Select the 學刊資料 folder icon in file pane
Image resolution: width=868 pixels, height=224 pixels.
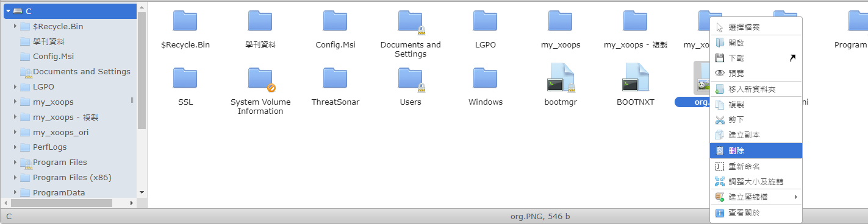click(260, 21)
